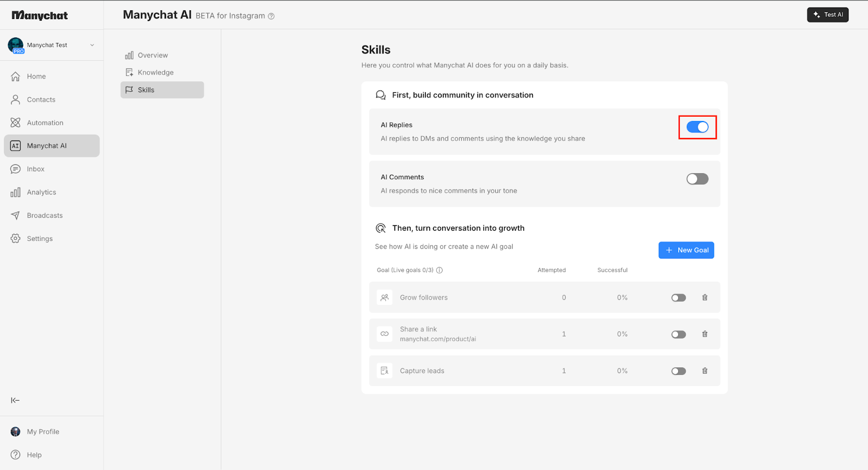868x470 pixels.
Task: Delete the Grow followers goal
Action: [x=705, y=297]
